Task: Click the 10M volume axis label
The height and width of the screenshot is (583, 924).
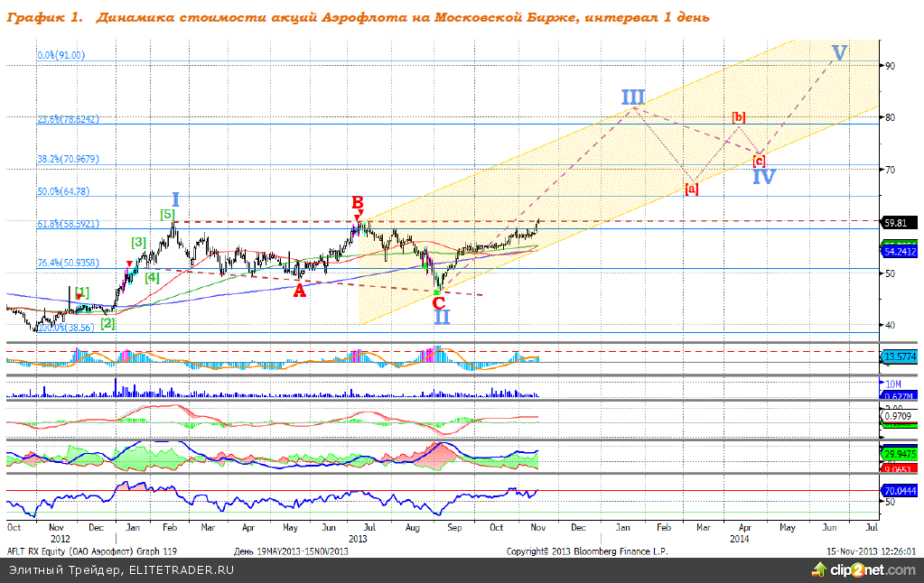Action: click(893, 384)
